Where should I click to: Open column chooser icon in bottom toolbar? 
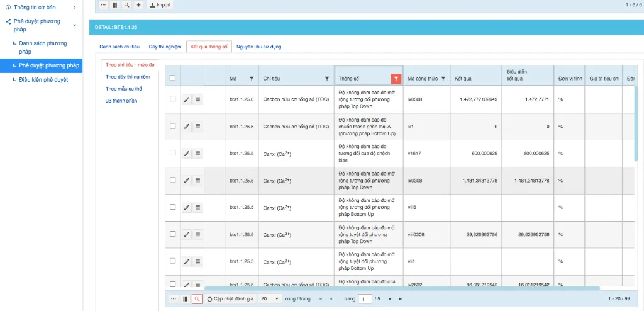185,298
